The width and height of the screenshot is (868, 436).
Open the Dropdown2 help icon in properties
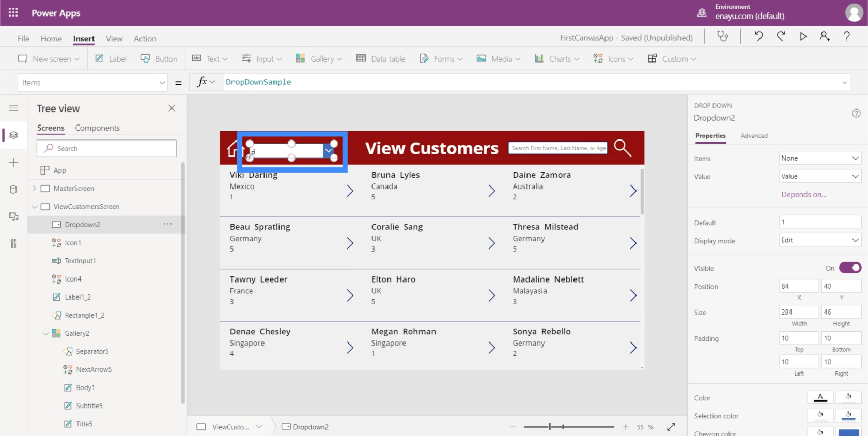point(856,113)
